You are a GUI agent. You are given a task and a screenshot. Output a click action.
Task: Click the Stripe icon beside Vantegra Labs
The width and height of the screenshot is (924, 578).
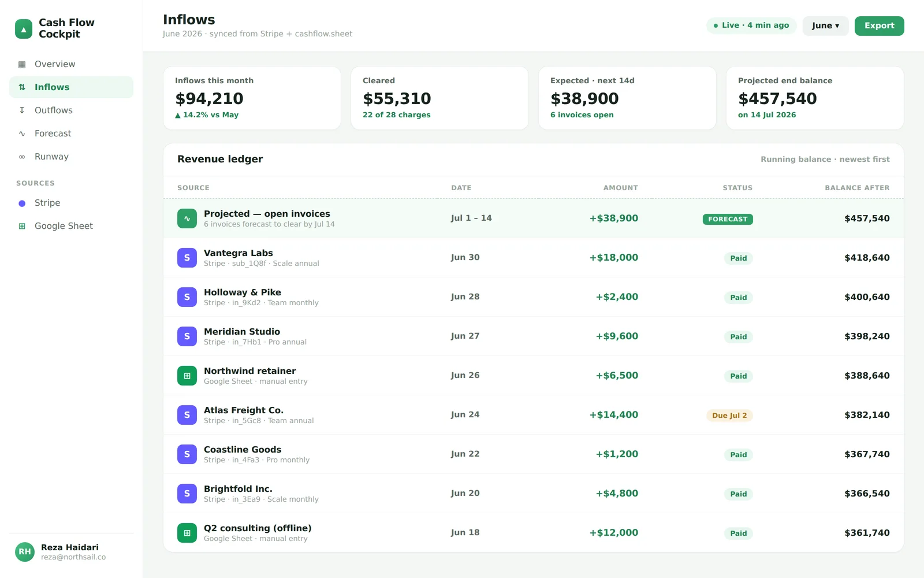pos(187,258)
